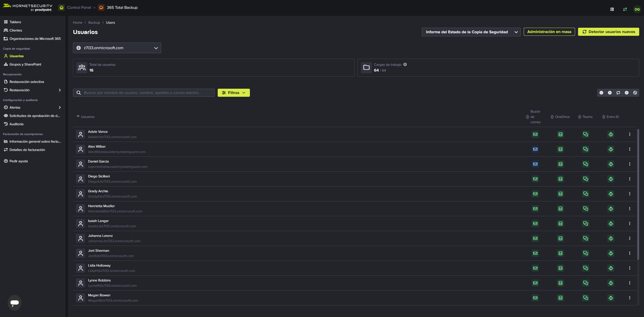Click Grady Archie's Entra ID icon
This screenshot has width=644, height=317.
(x=611, y=194)
